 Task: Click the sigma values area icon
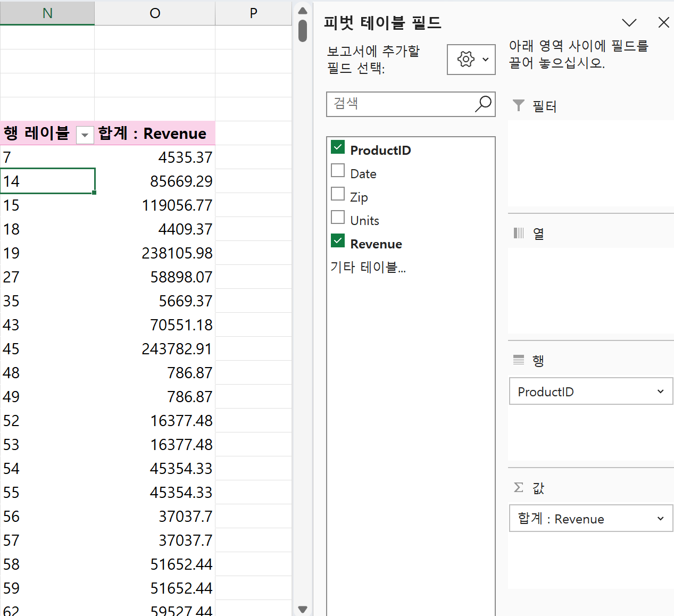518,487
